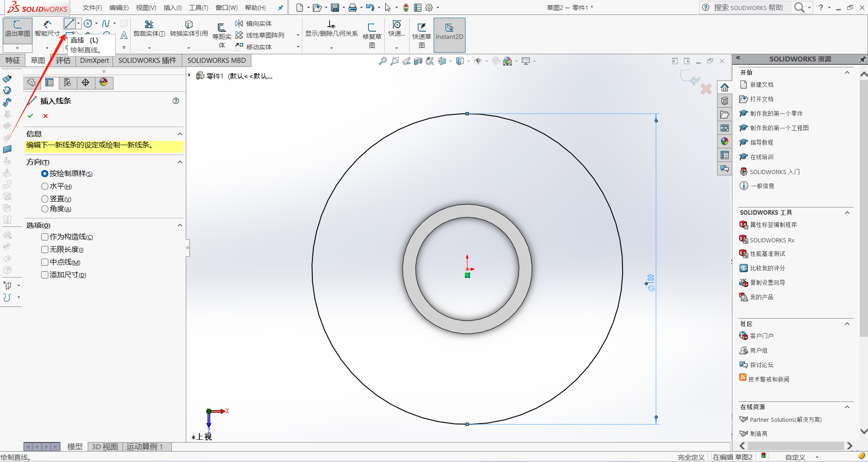Screen dimensions: 868x462
Task: Collapse the Direction (方向) section
Action: [179, 162]
